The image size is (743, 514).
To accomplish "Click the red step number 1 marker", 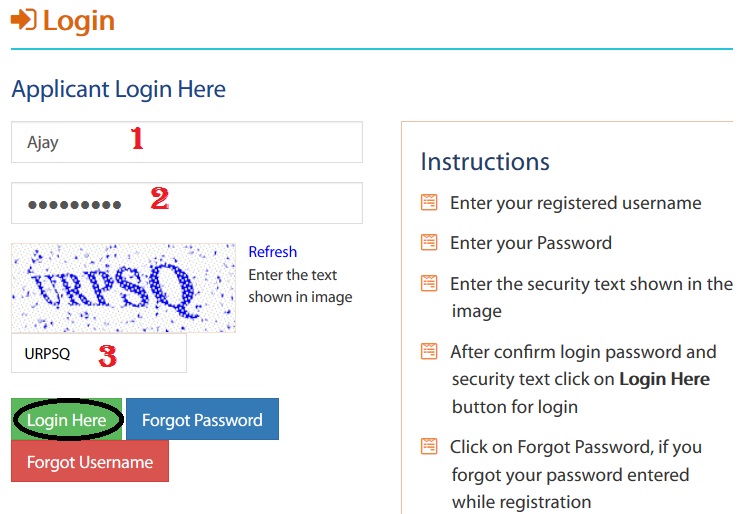I will pyautogui.click(x=137, y=138).
